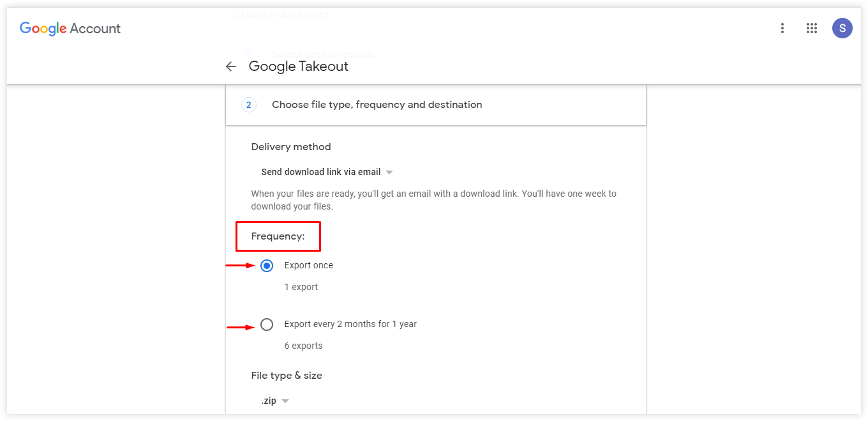
Task: Click the Google Takeout title text
Action: tap(299, 66)
